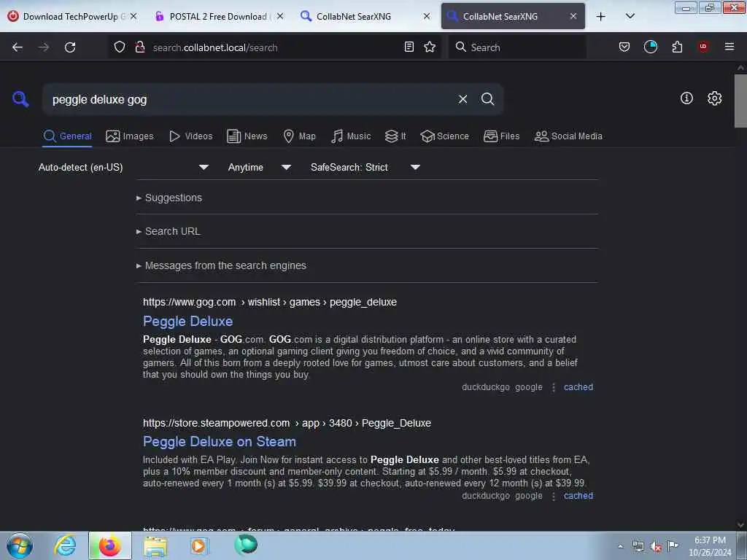Click the Action Center flag tray icon

click(x=673, y=545)
